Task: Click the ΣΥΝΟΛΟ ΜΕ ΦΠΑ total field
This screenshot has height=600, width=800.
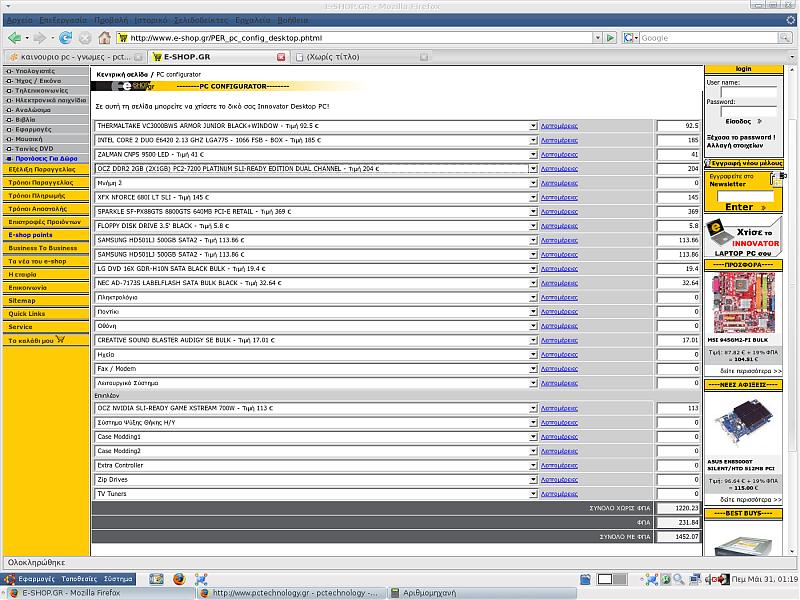Action: tap(678, 537)
